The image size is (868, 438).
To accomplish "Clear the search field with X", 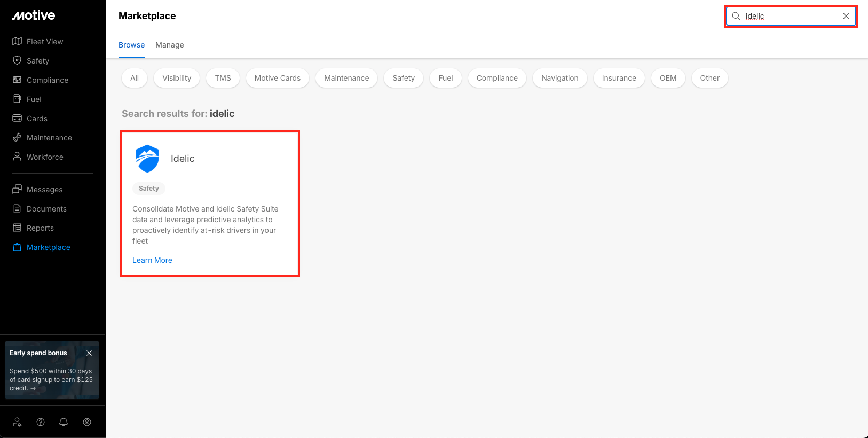I will point(846,16).
